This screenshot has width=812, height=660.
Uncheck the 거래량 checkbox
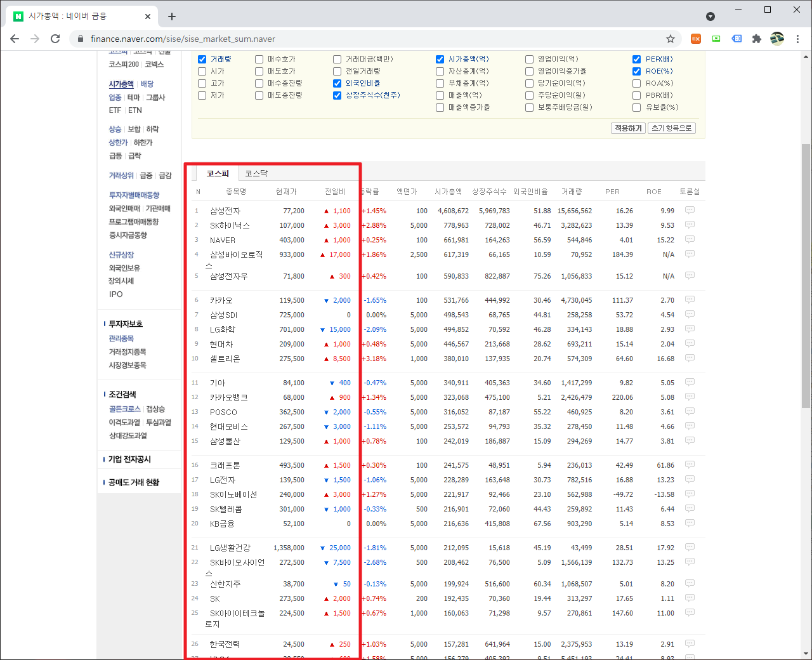(202, 59)
